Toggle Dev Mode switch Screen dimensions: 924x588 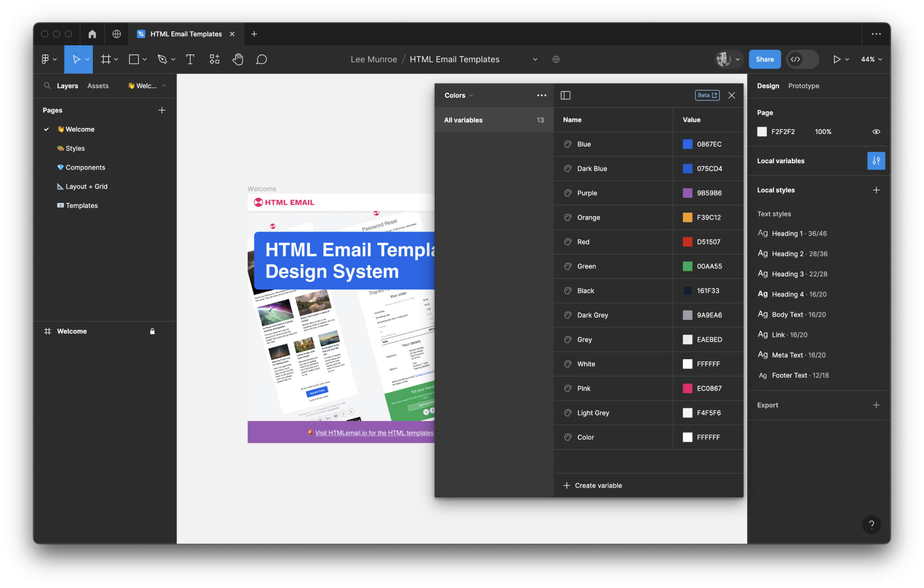point(802,59)
